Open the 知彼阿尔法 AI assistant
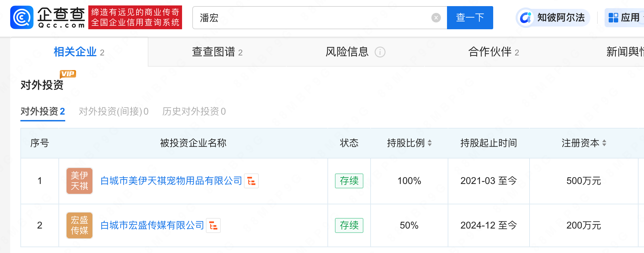The image size is (644, 253). point(553,18)
